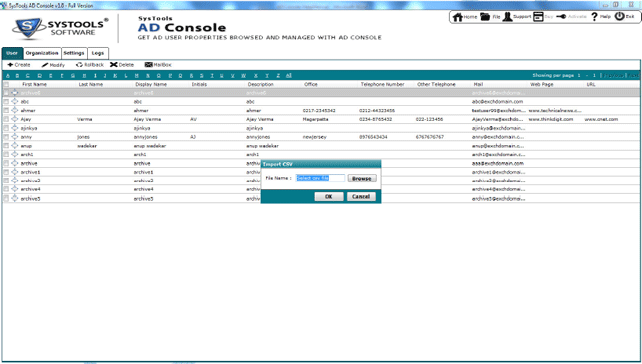Show all users with the All link
The width and height of the screenshot is (642, 364).
289,75
